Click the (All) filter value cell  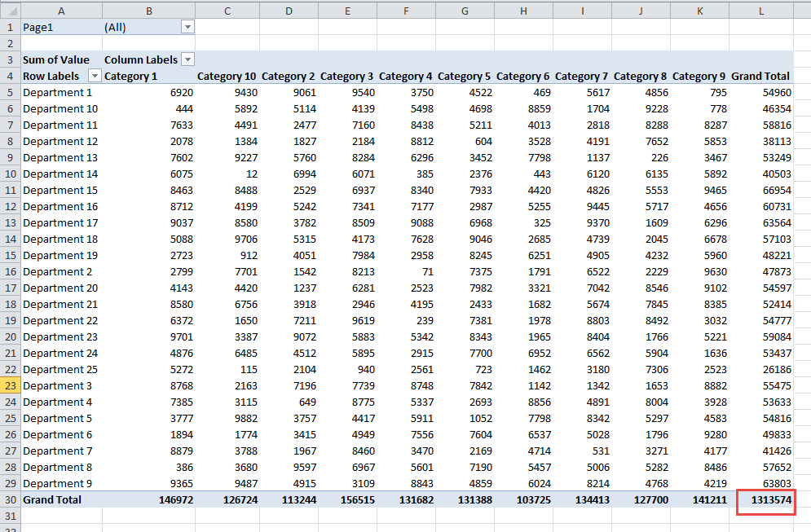[x=148, y=27]
